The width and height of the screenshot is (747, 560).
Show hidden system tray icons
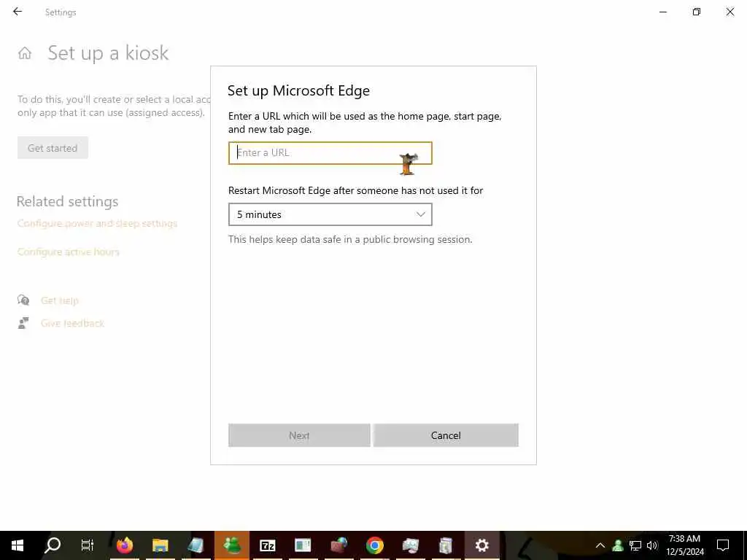coord(600,545)
